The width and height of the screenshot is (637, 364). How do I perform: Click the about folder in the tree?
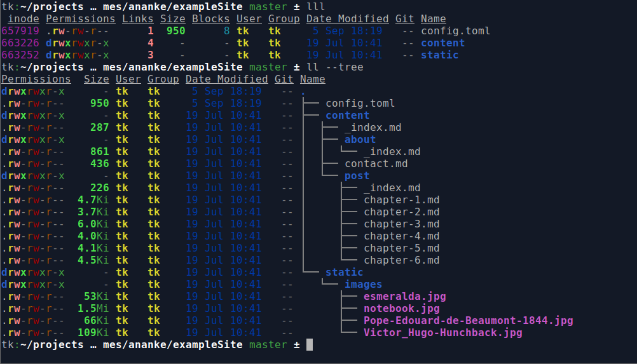pyautogui.click(x=360, y=140)
